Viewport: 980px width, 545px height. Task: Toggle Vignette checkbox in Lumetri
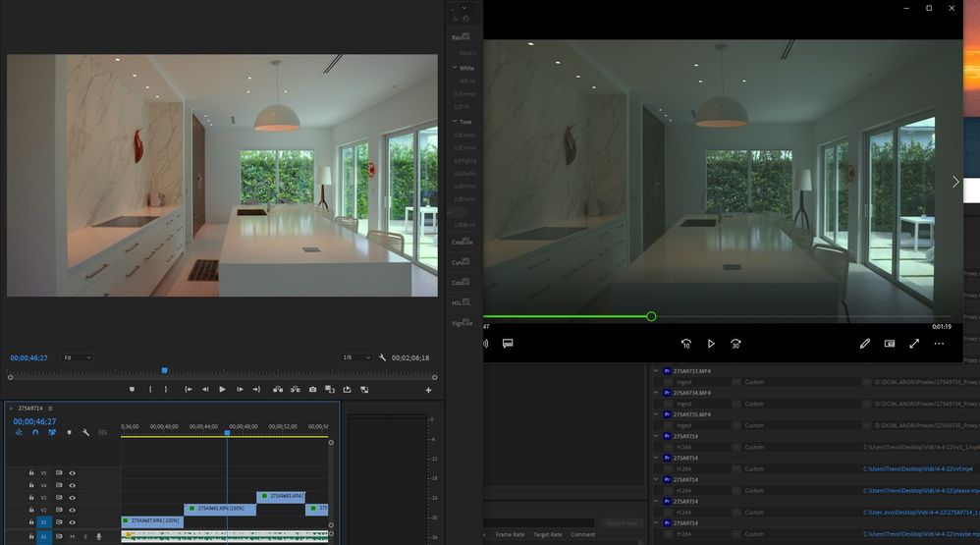[465, 322]
